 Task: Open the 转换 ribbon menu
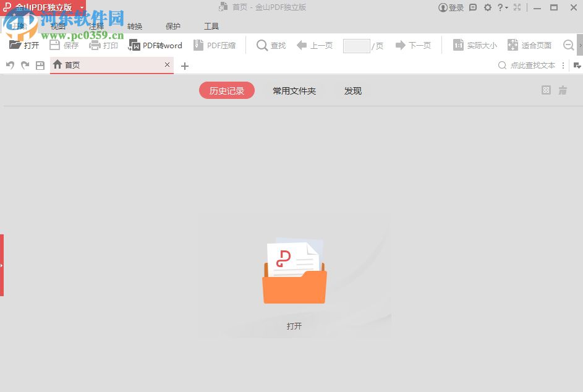point(134,26)
